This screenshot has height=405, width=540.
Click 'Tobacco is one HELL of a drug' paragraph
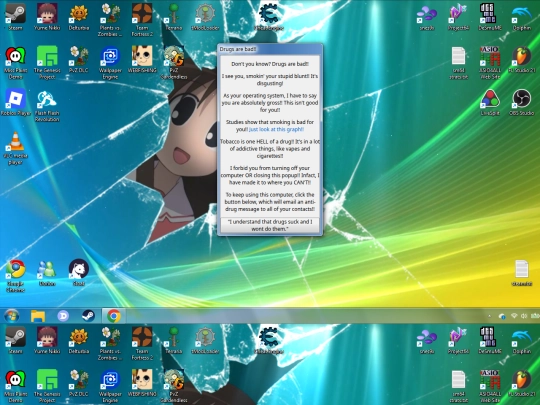270,148
